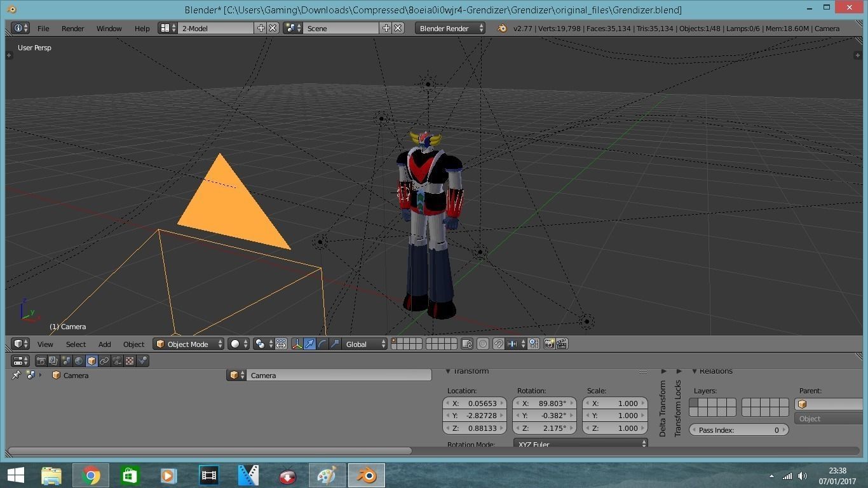Select the scale manipulator icon
This screenshot has height=488, width=868.
point(335,344)
